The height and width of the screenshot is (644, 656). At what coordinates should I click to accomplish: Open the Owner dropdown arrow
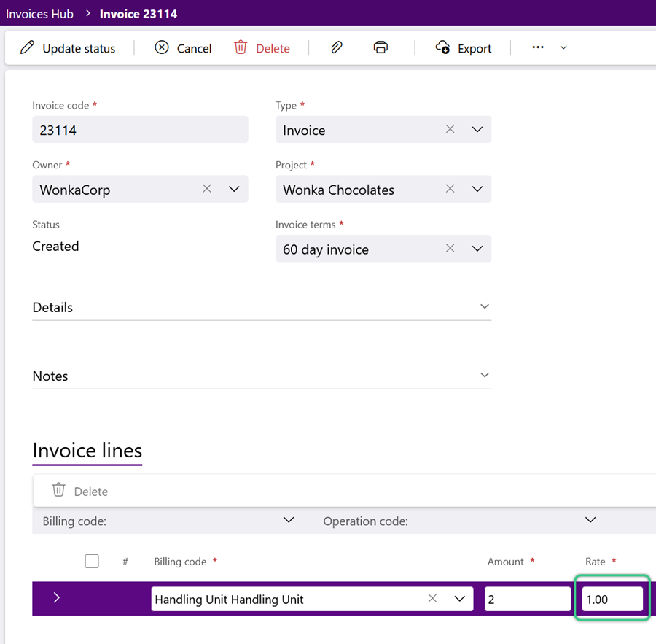pos(234,189)
